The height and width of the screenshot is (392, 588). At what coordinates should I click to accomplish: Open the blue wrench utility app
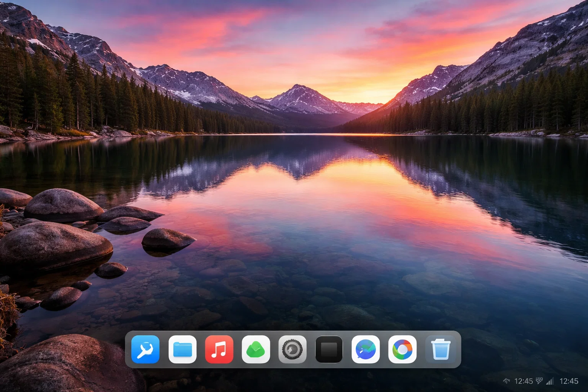point(145,349)
